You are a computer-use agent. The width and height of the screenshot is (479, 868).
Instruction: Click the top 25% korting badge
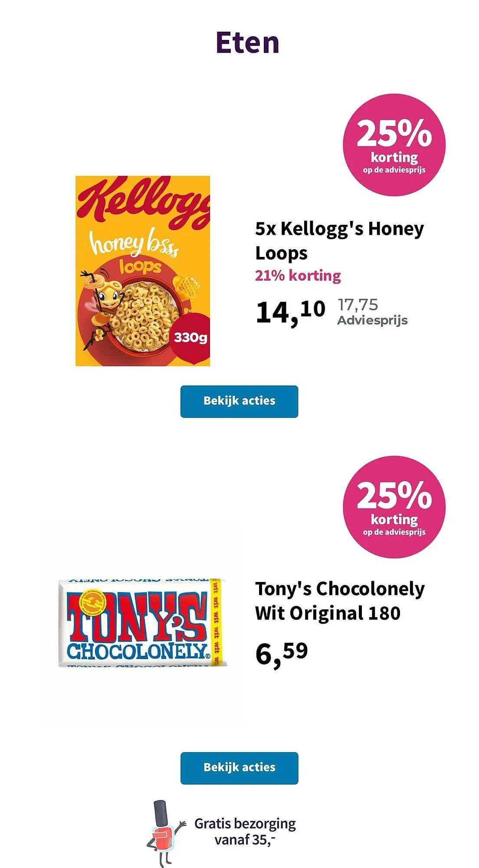click(x=394, y=145)
